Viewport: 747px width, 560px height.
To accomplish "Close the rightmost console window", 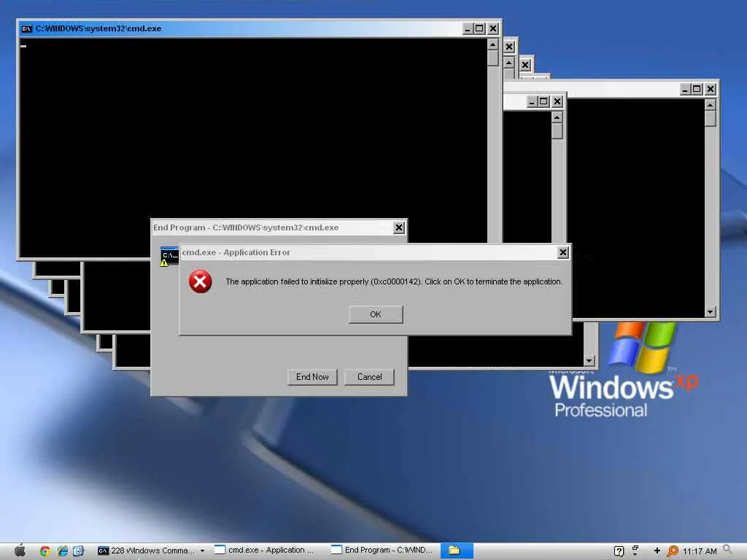I will [711, 89].
